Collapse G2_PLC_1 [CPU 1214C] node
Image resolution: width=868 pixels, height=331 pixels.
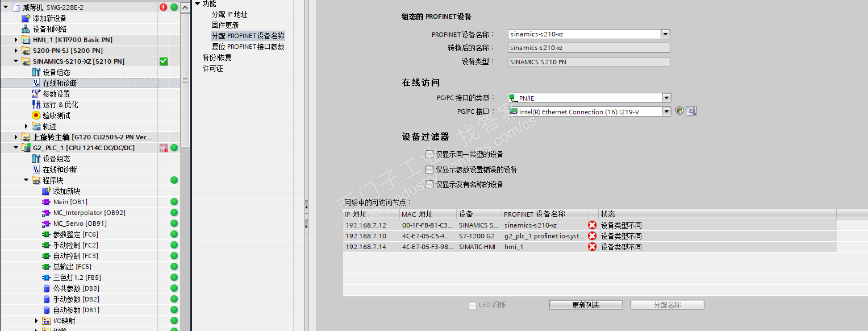16,148
